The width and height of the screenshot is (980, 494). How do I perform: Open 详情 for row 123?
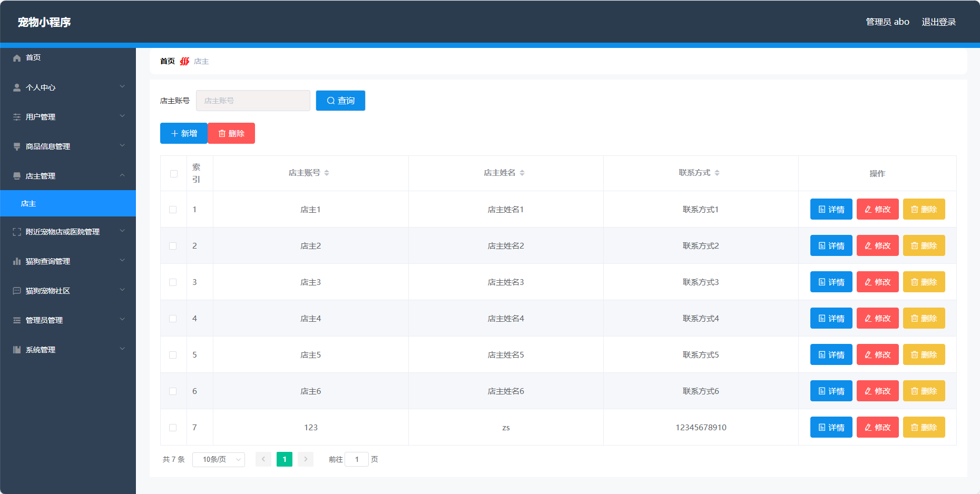click(x=831, y=427)
